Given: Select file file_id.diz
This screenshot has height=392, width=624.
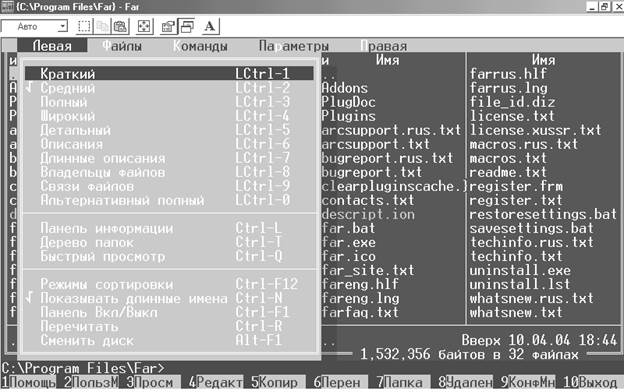Looking at the screenshot, I should [512, 102].
